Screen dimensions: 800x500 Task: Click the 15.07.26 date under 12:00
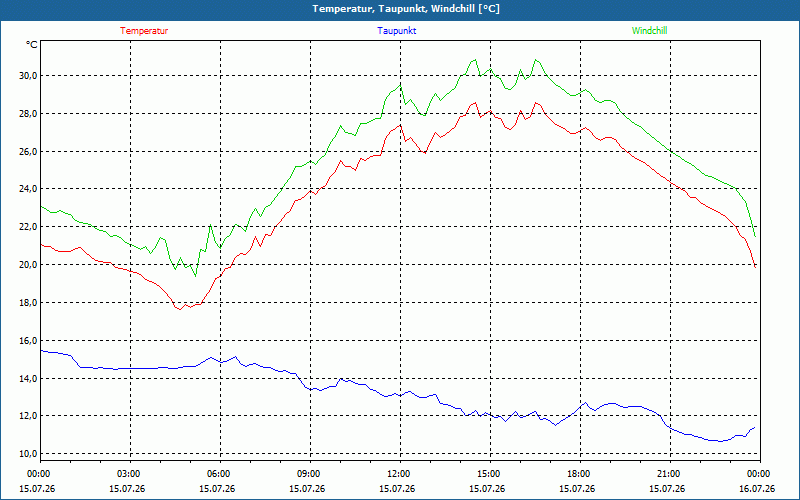[397, 489]
